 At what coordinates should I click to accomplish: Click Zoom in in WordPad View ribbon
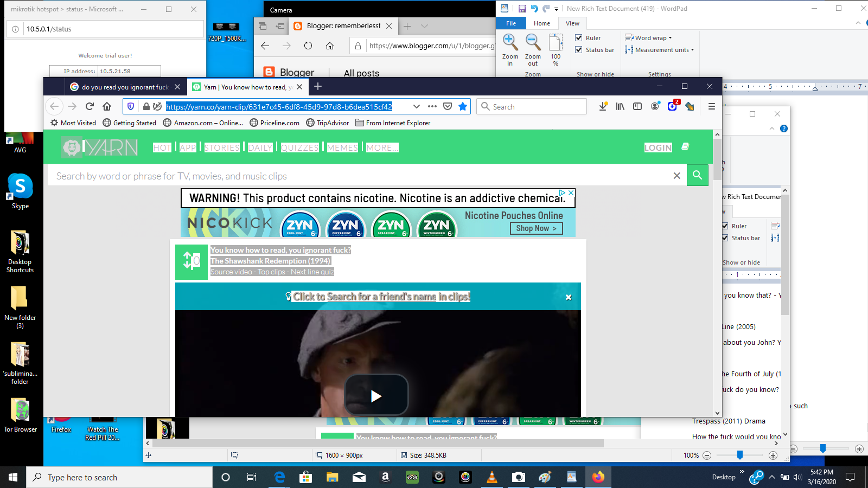click(510, 50)
